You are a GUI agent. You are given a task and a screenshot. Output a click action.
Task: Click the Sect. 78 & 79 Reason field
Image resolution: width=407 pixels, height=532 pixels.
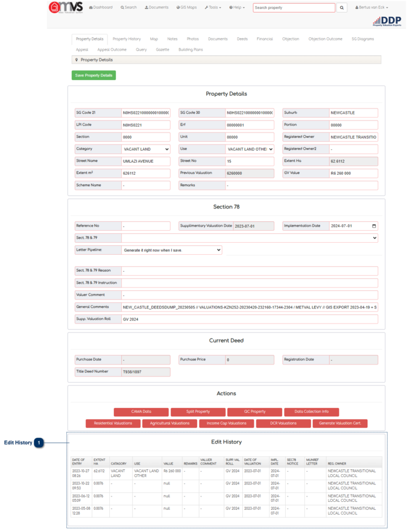(x=250, y=271)
